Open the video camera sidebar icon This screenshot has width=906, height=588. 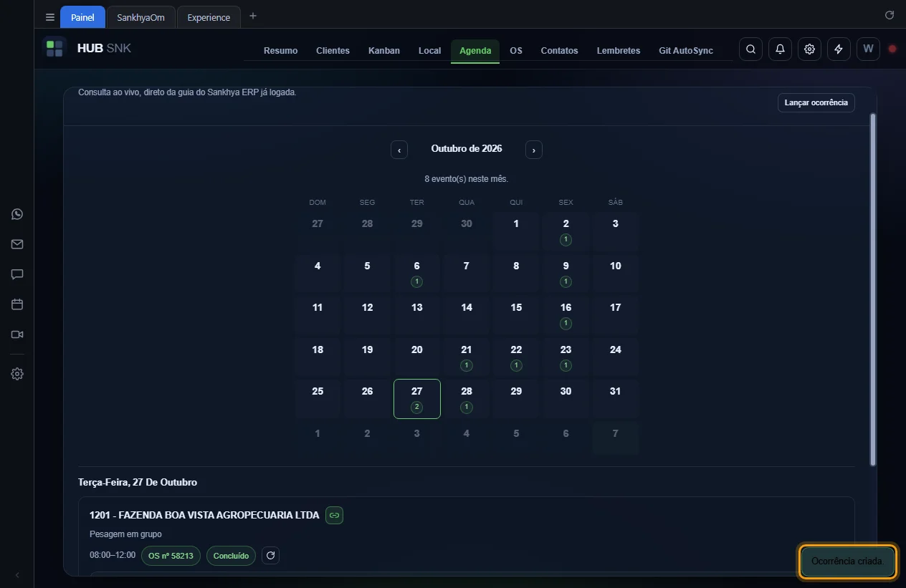17,334
